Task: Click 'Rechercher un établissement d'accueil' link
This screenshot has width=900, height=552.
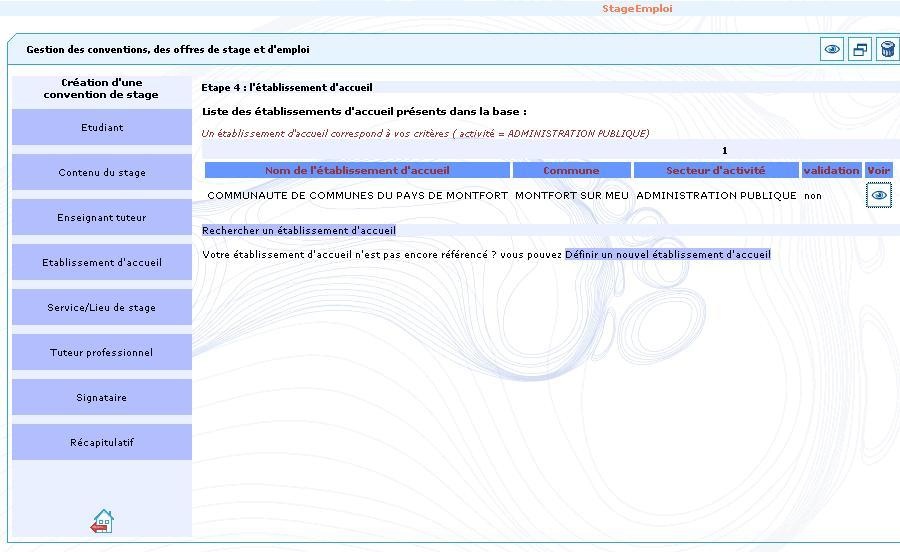Action: click(299, 231)
